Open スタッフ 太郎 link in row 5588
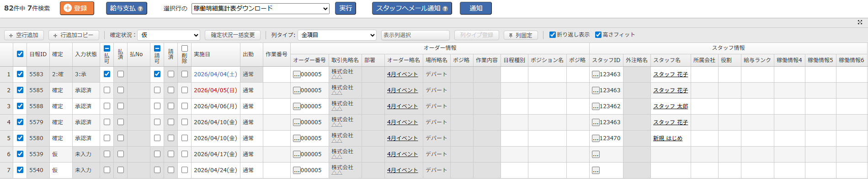868x179 pixels. [x=671, y=106]
